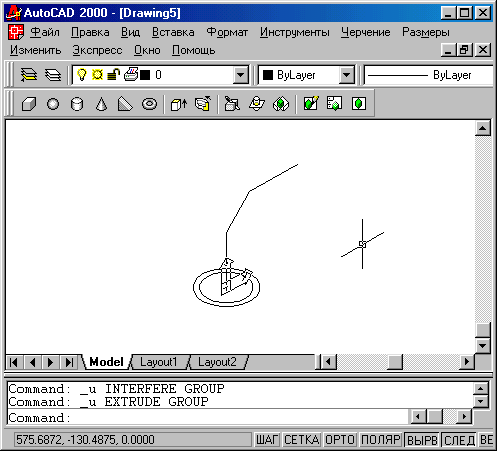Select the Box solid tool
497x451 pixels.
[x=29, y=104]
